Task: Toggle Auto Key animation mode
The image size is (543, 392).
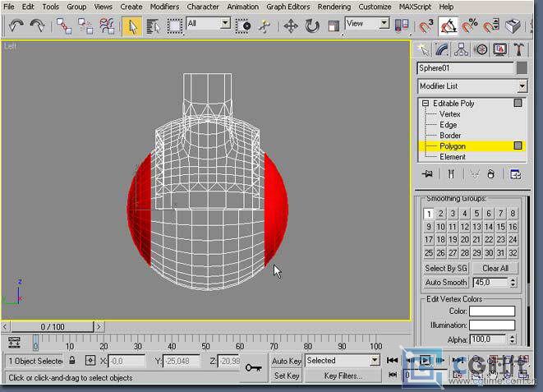Action: coord(287,361)
